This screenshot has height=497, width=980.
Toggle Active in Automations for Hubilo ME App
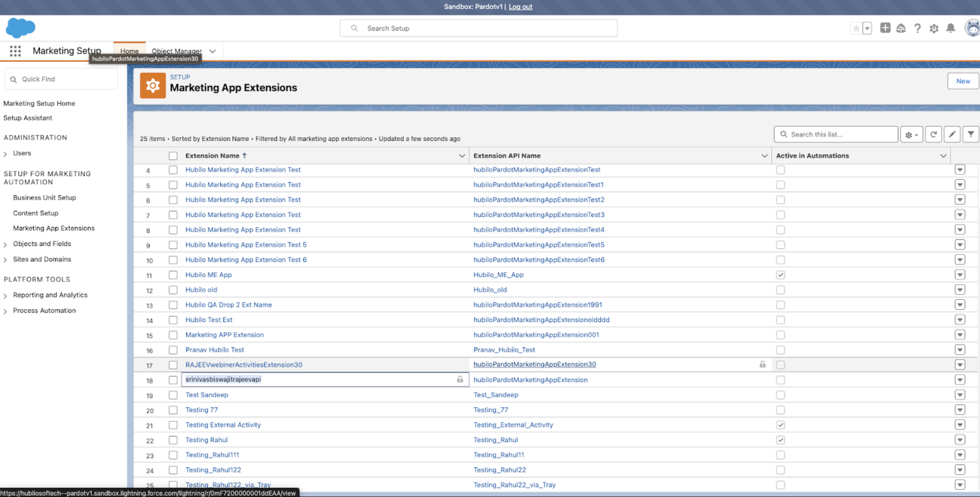point(780,275)
